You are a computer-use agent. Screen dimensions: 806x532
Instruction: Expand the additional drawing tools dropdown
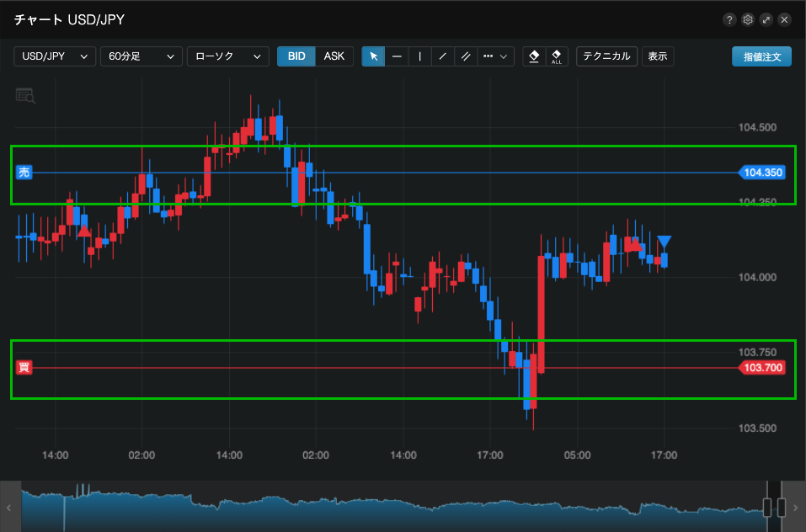[x=496, y=56]
